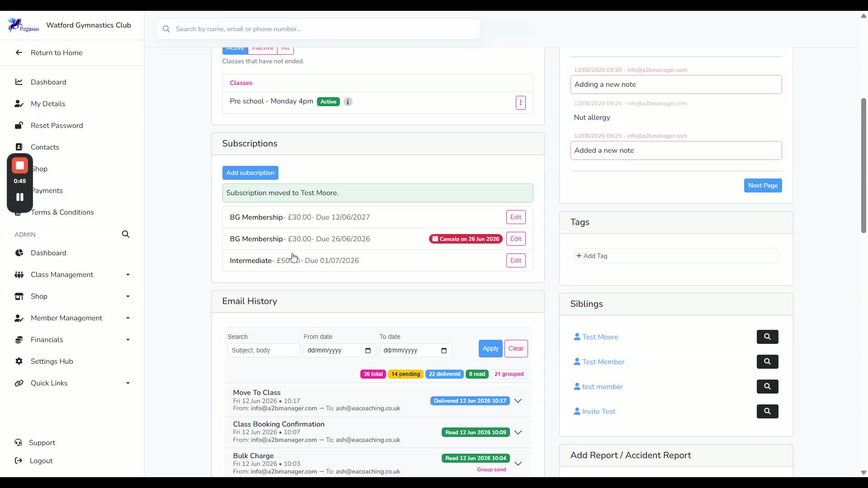
Task: Click the Member Management user-edit icon
Action: [19, 318]
